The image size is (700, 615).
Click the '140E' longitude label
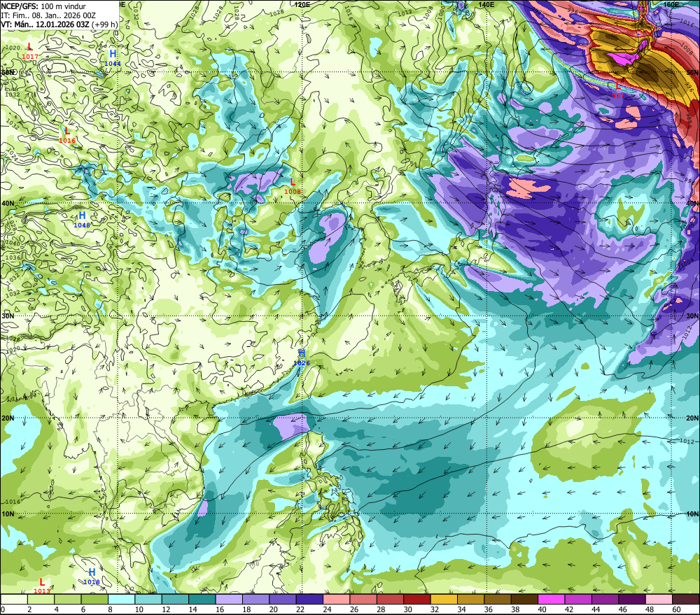tap(486, 4)
